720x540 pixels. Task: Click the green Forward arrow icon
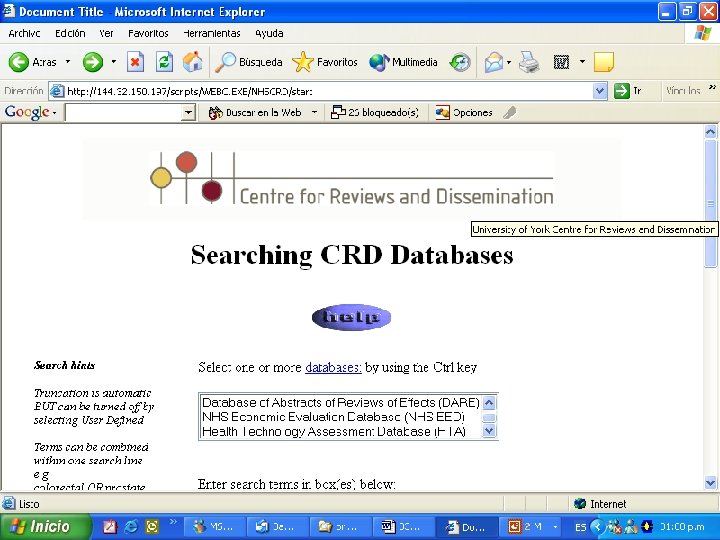pyautogui.click(x=93, y=62)
